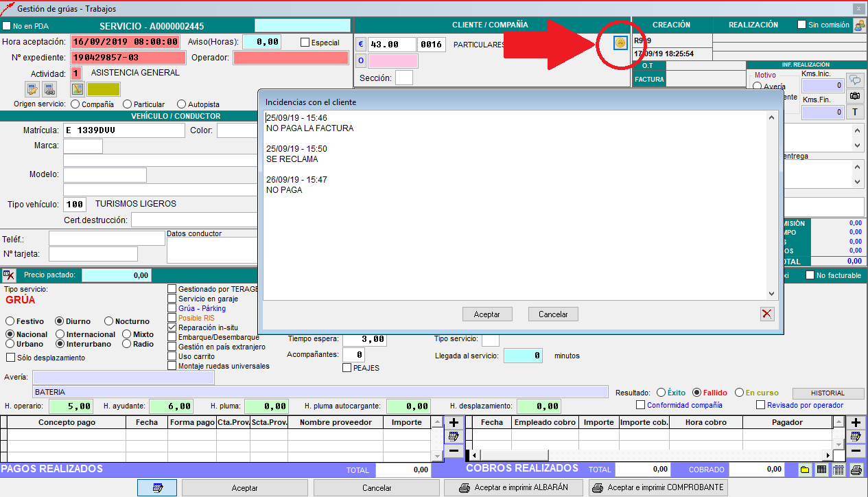Click Cancelar in the incidencias dialog
The height and width of the screenshot is (497, 868).
[x=553, y=314]
